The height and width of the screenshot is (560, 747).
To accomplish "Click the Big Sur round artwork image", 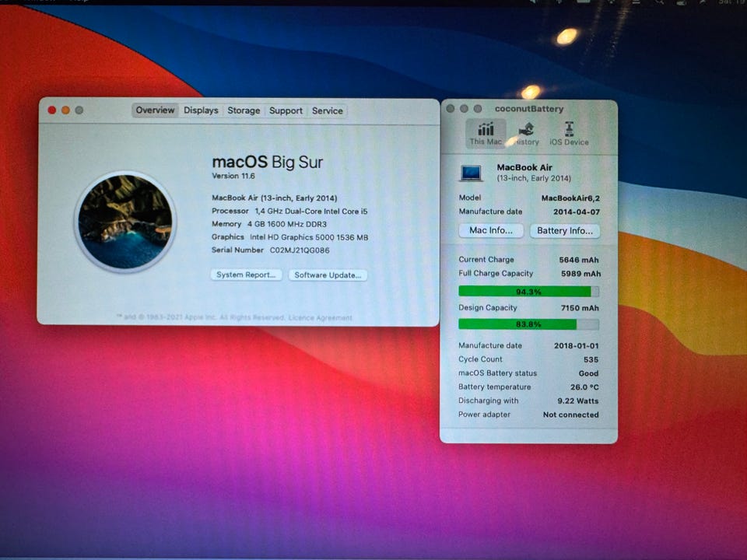I will (125, 222).
